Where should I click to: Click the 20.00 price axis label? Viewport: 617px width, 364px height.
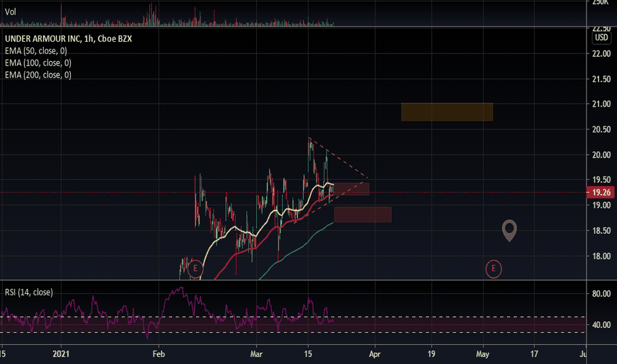[x=602, y=155]
